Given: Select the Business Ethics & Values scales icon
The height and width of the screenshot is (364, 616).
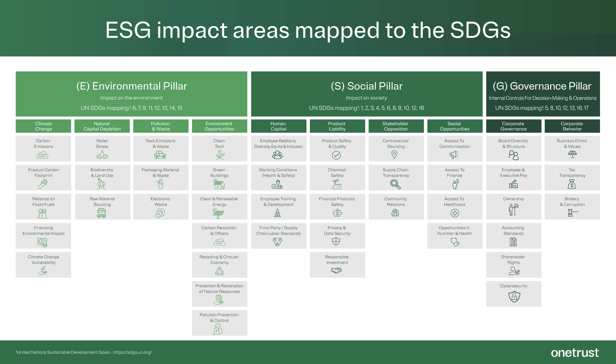Looking at the screenshot, I should click(572, 155).
